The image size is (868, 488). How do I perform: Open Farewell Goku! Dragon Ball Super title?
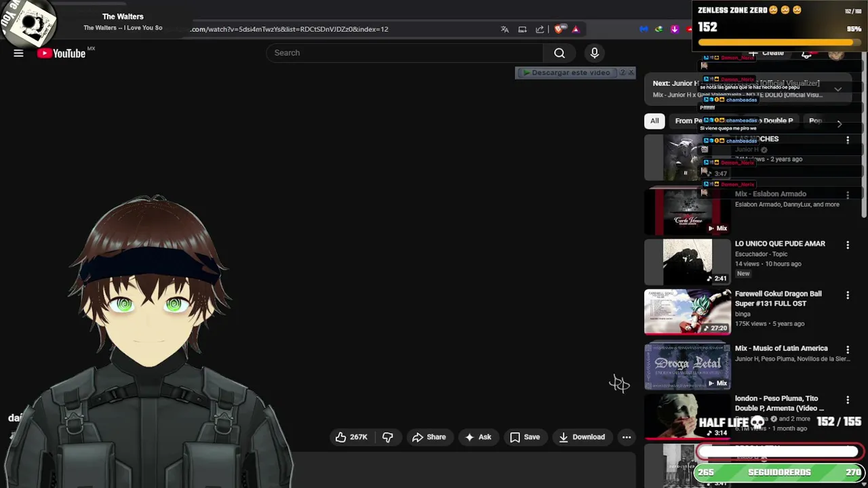click(x=778, y=299)
